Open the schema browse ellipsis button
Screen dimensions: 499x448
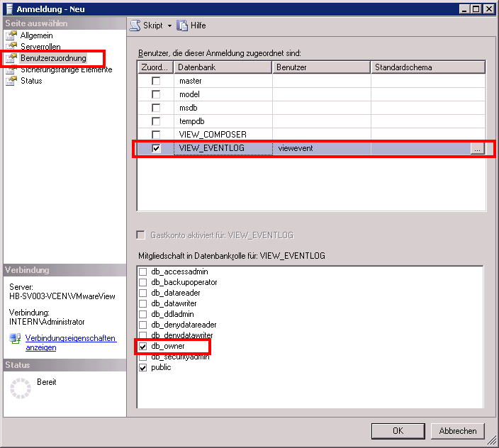477,149
